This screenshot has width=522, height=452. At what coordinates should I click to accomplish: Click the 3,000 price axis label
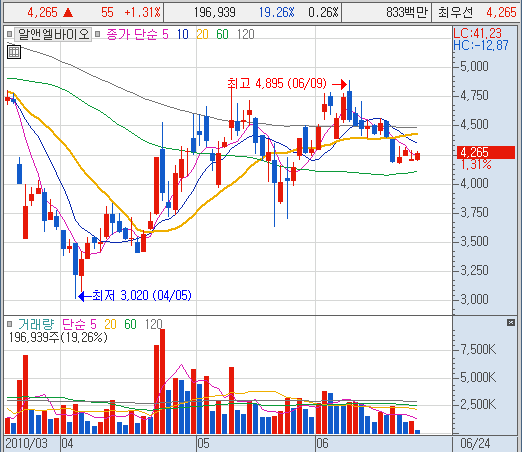pos(474,299)
